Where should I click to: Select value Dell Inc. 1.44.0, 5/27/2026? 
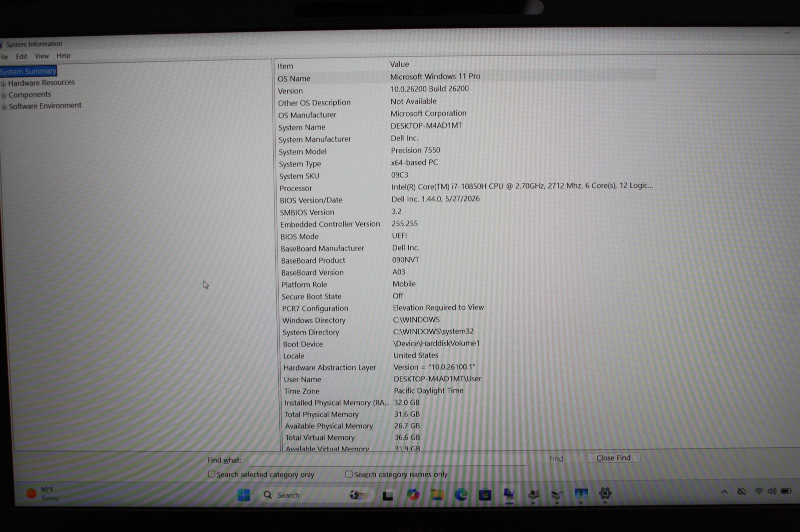point(436,198)
